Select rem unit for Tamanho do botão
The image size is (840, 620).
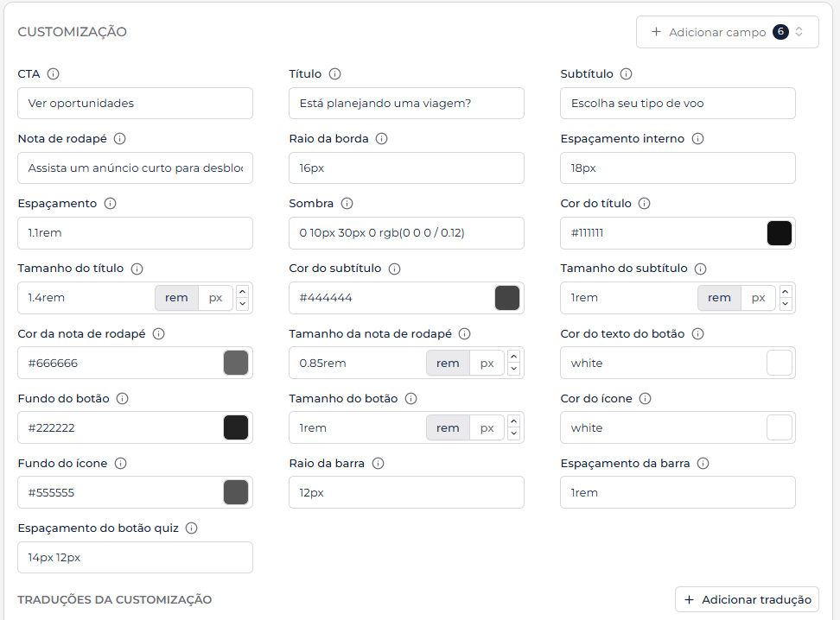click(448, 427)
